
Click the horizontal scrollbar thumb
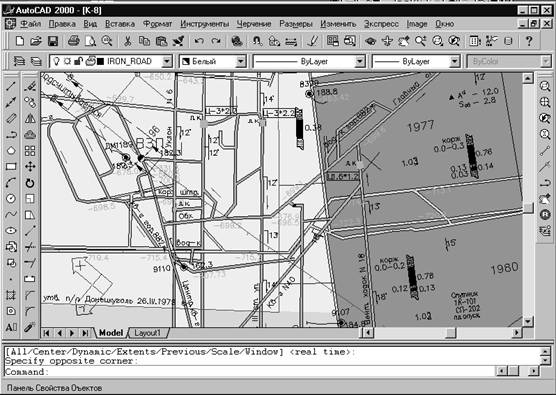point(450,333)
